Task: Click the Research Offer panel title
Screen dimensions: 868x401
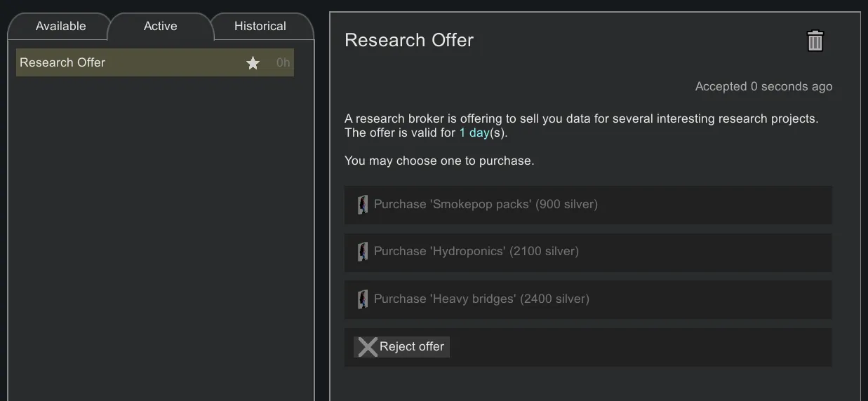Action: (409, 41)
